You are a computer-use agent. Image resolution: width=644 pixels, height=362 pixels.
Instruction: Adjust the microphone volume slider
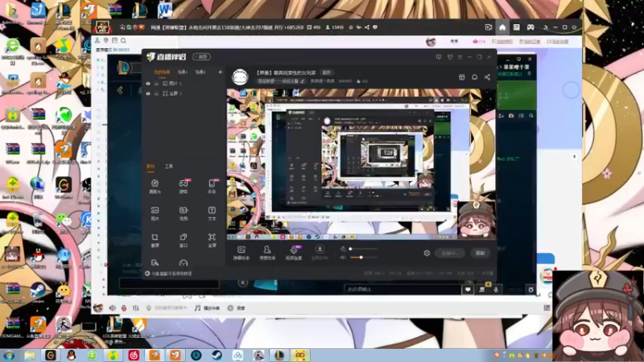click(364, 249)
